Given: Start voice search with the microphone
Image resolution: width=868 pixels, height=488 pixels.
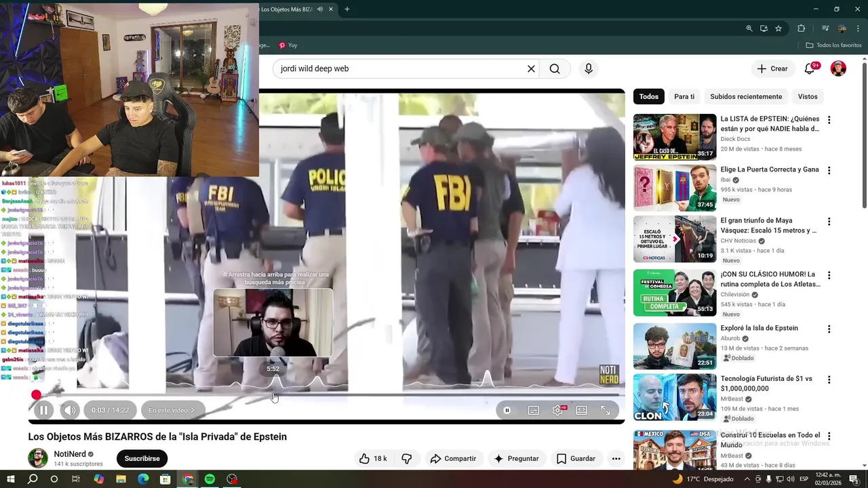Looking at the screenshot, I should (589, 68).
